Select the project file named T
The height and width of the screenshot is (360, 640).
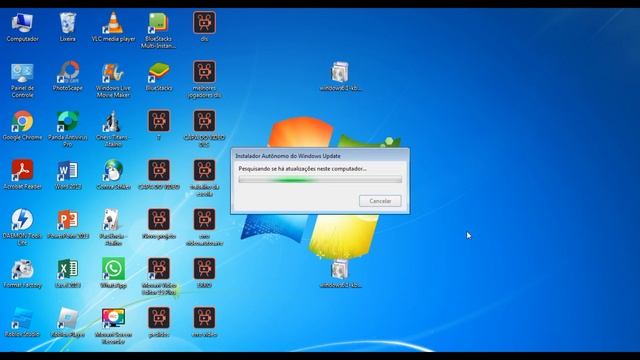(159, 126)
